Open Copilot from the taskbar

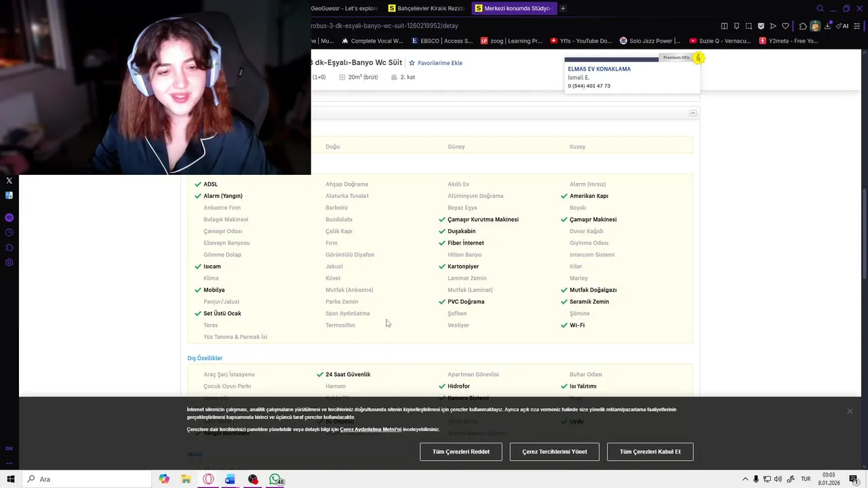click(164, 479)
